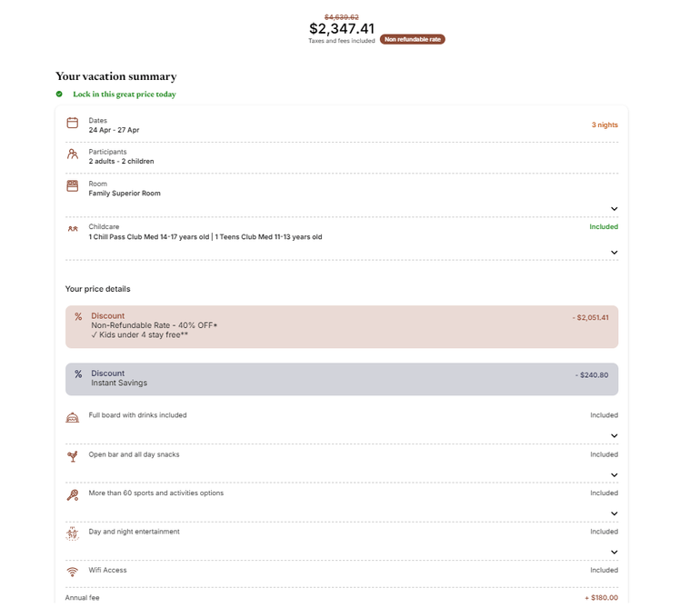Viewport: 700px width, 608px height.
Task: Click the childcare kids icon
Action: 73,229
